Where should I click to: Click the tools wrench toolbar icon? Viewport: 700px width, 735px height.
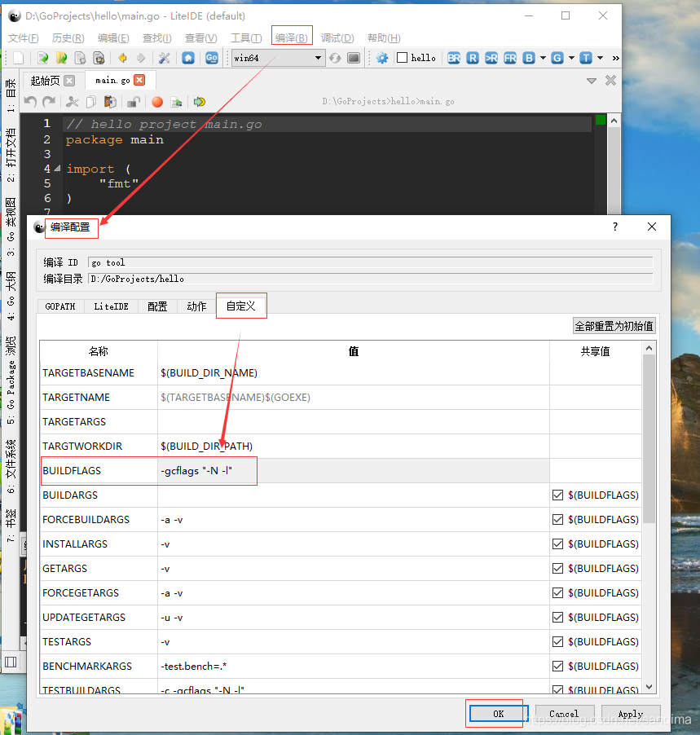(x=164, y=58)
